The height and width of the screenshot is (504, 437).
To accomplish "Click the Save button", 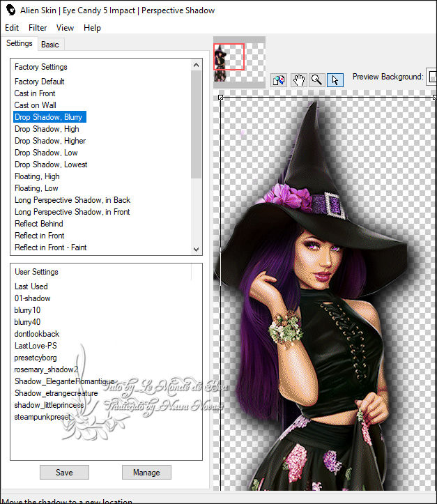I will (x=64, y=472).
